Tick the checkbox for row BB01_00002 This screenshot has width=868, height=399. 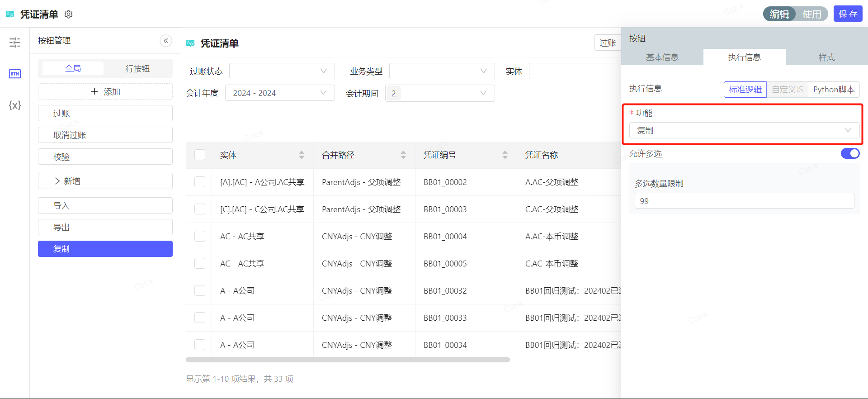point(200,182)
